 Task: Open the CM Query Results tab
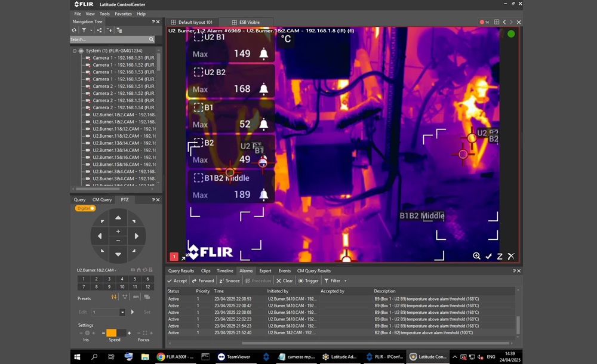(314, 271)
